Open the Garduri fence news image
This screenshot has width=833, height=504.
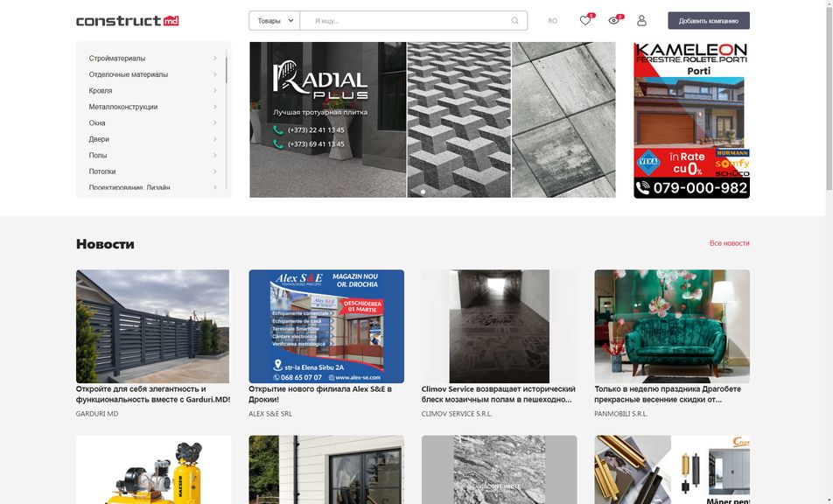153,326
